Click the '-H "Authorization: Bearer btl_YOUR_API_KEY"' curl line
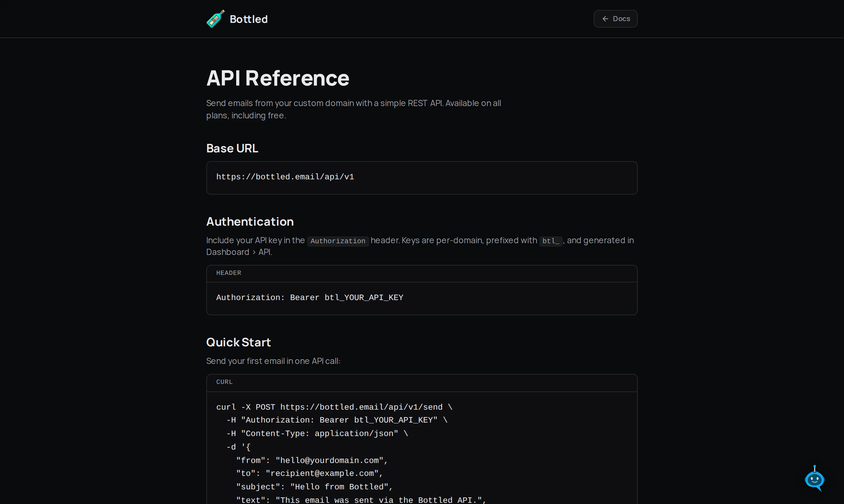This screenshot has height=504, width=844. pyautogui.click(x=337, y=420)
